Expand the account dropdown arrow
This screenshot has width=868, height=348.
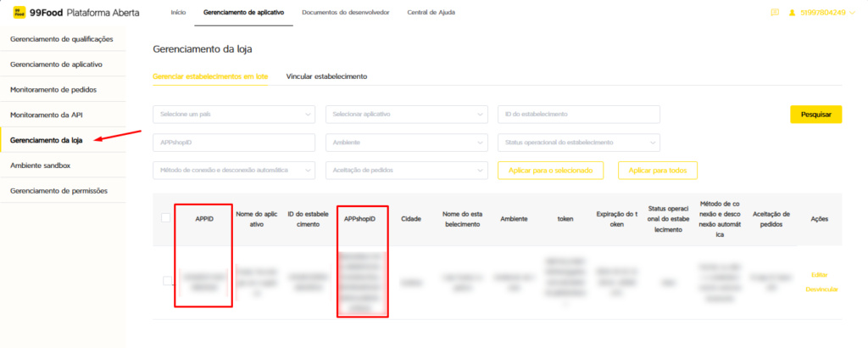853,13
